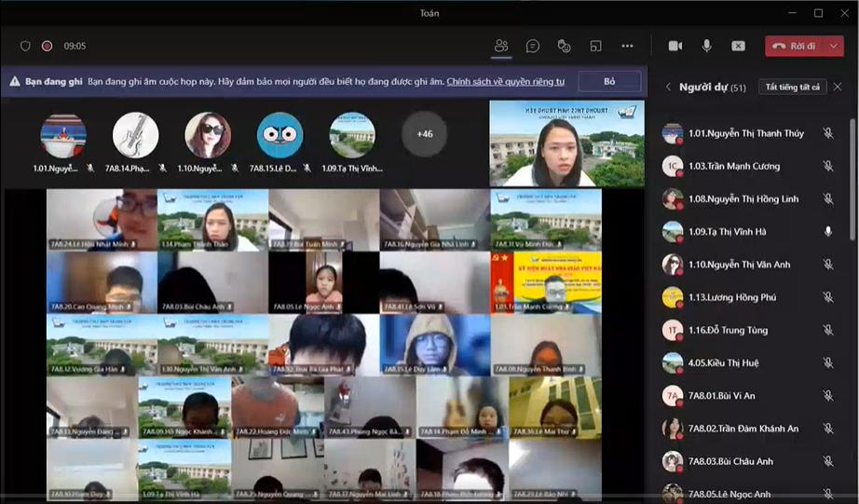The width and height of the screenshot is (859, 504).
Task: Expand the leave options dropdown arrow
Action: [832, 46]
